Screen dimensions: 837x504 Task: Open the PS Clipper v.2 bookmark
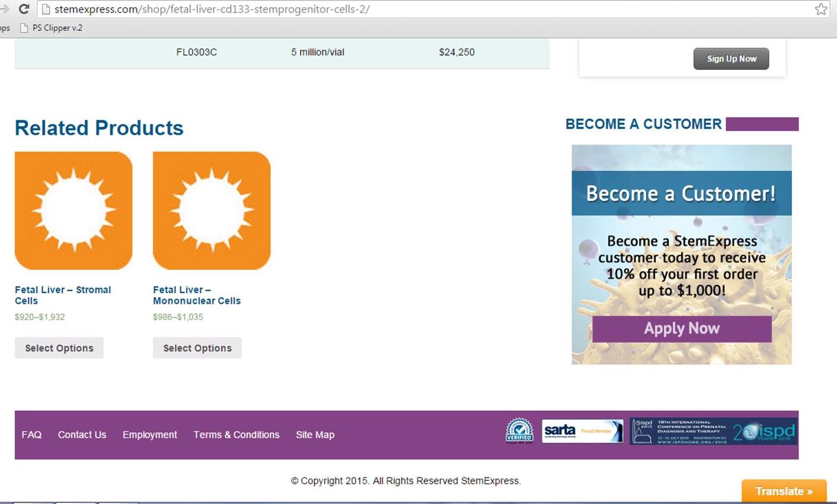click(52, 28)
